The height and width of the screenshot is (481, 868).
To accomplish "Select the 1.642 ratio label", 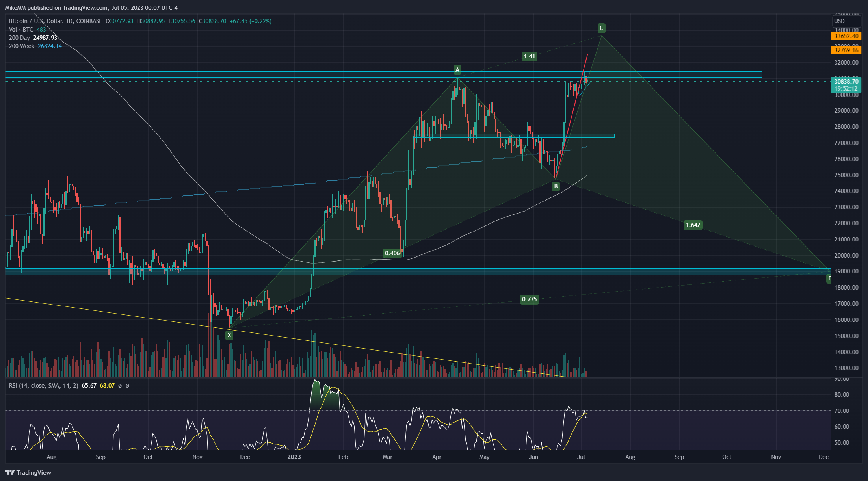I will point(693,225).
